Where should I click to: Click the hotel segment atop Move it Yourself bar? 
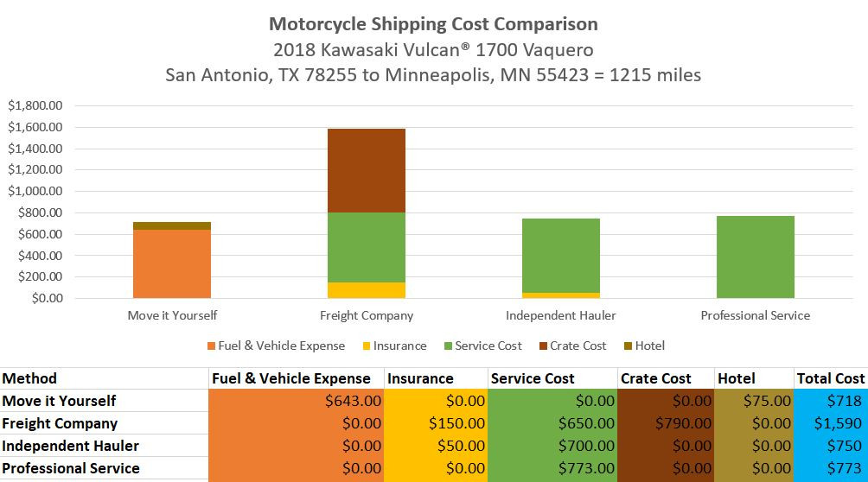pos(172,225)
